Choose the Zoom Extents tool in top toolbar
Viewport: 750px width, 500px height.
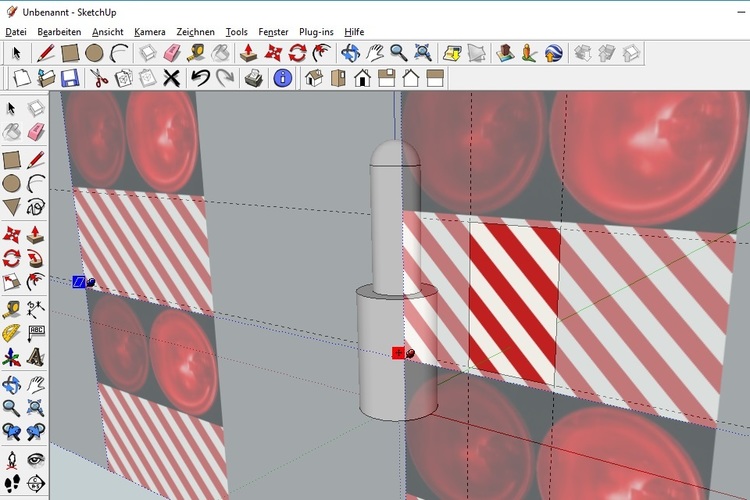pos(423,53)
